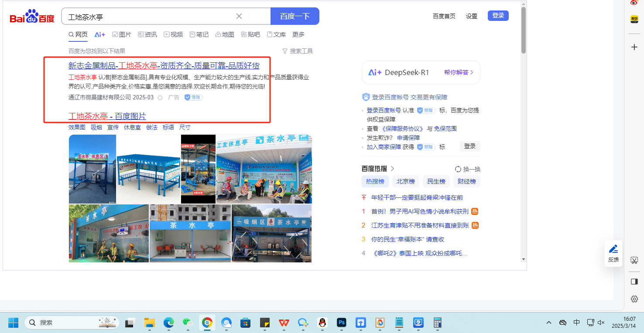Open hot search 年轻干部一定要挺起脊梁冲锋在前
The image size is (644, 333).
pos(417,197)
